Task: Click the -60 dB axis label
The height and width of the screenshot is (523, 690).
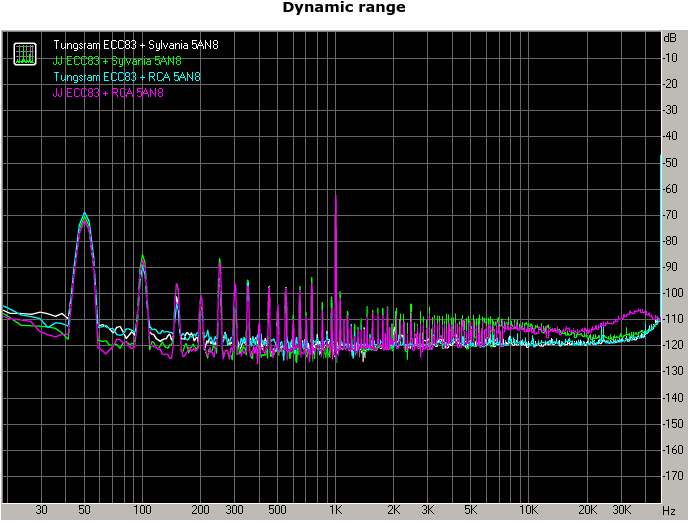Action: tap(671, 189)
